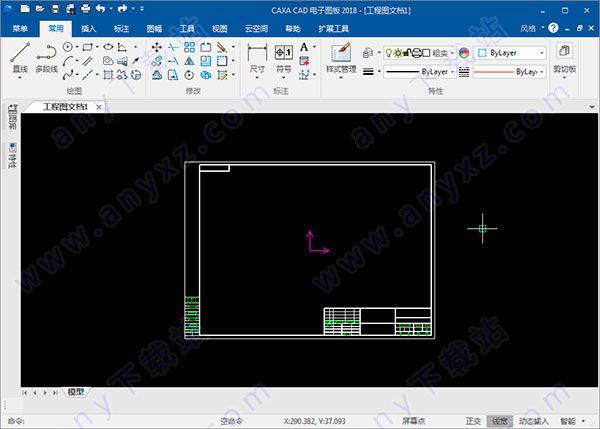Click the undo arrow in the title bar

click(100, 8)
